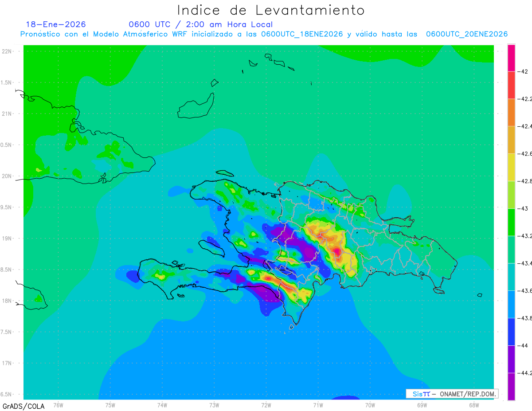This screenshot has height=411, width=532.
Task: Click the 'ONAMET/REP.DOM.' attribution box
Action: click(452, 394)
